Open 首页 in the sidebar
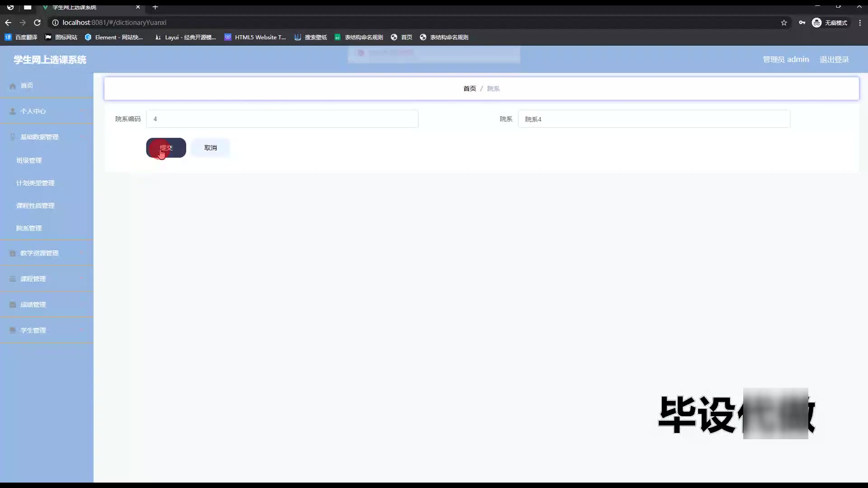 pos(47,85)
